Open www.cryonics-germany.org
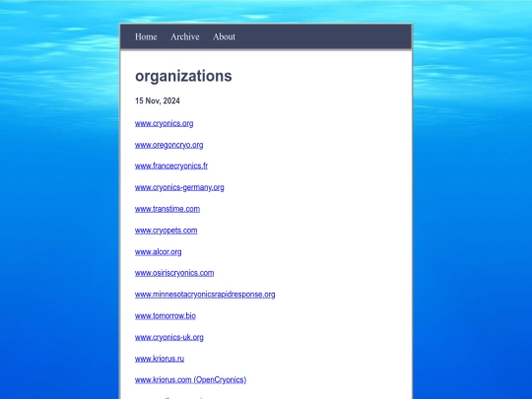 coord(179,187)
